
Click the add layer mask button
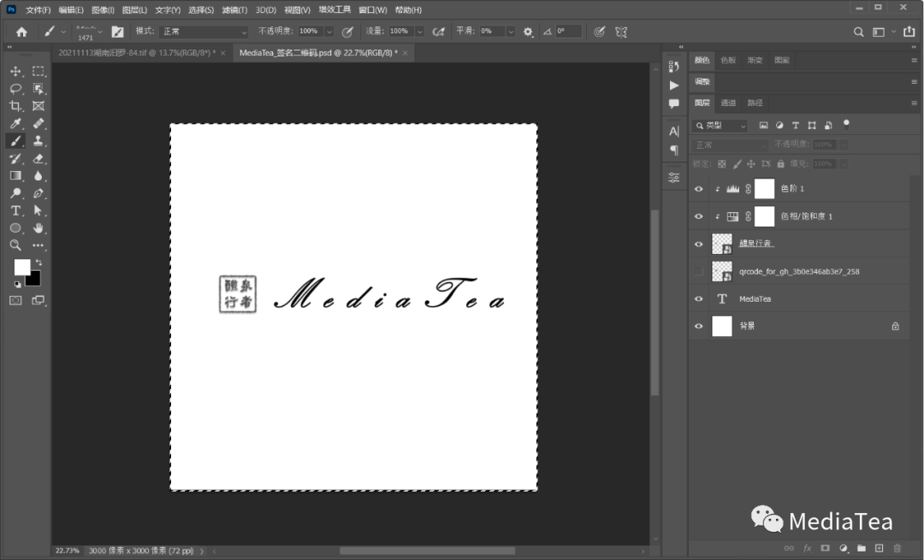(x=825, y=548)
